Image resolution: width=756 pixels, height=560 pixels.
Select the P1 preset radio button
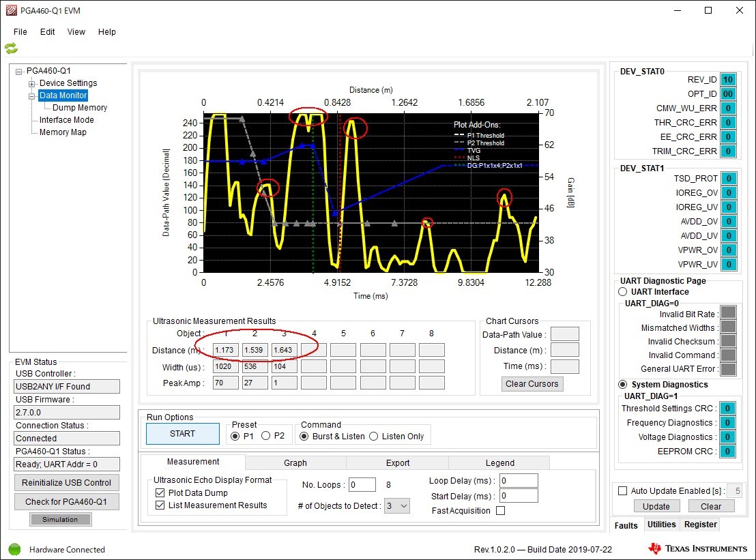(235, 436)
